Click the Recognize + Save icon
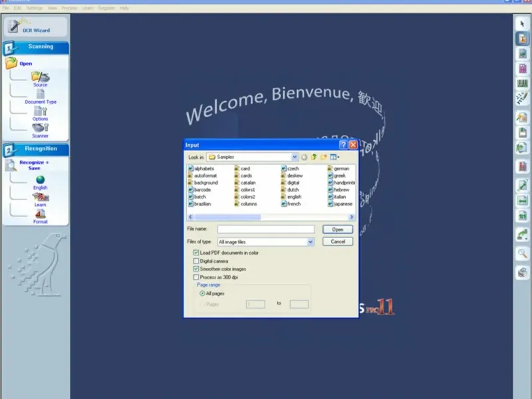This screenshot has height=399, width=532. 11,165
